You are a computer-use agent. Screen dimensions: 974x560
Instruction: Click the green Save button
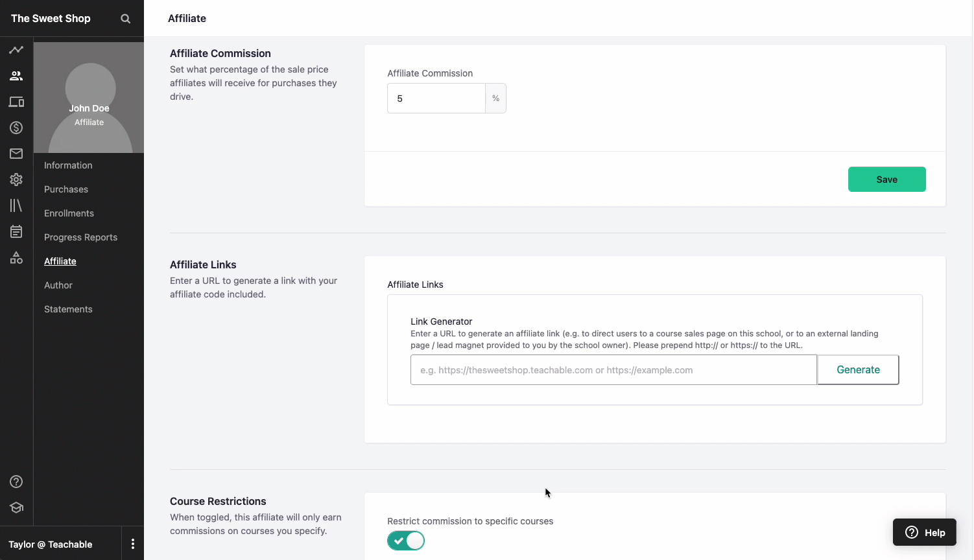coord(886,180)
